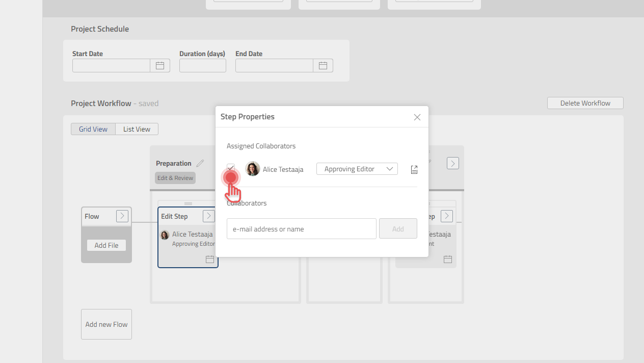Expand the Edit Step card arrow
This screenshot has width=644, height=363.
pyautogui.click(x=208, y=216)
